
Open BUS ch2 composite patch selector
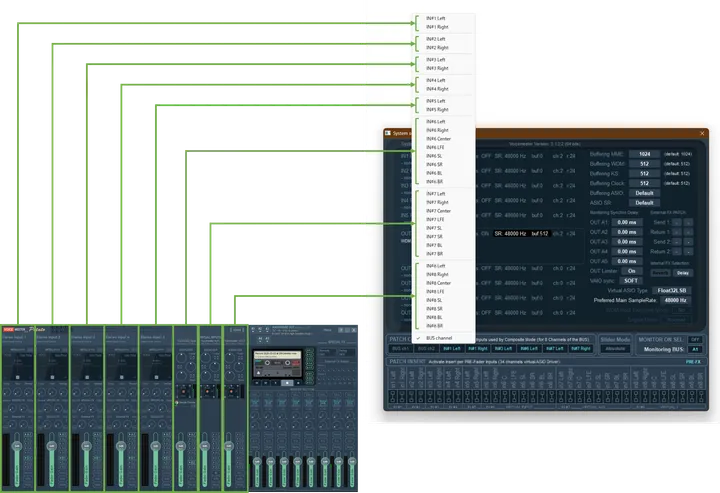coord(426,349)
